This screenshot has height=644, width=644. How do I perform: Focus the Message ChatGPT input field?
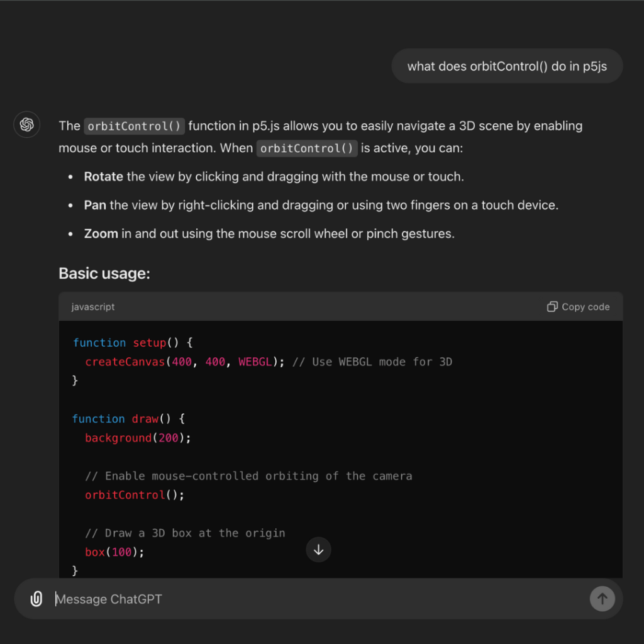point(314,599)
